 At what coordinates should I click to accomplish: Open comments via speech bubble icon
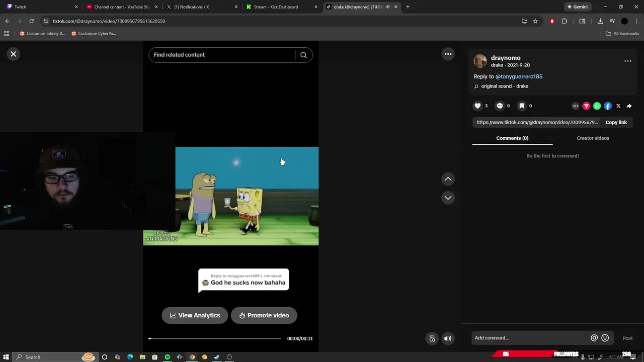pos(500,106)
